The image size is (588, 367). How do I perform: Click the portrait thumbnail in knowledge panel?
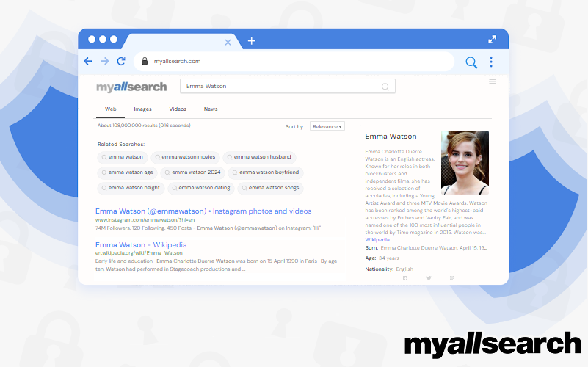465,162
